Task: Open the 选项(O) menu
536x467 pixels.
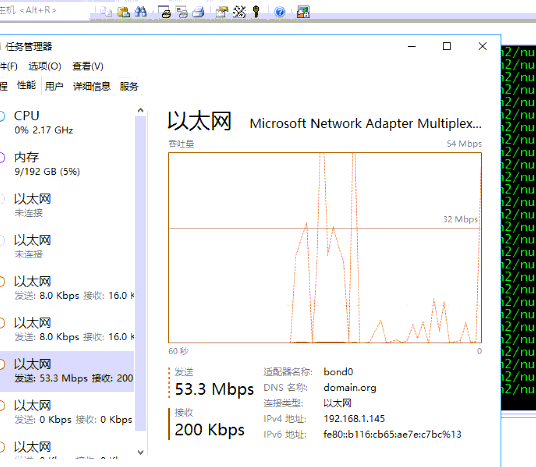Action: point(45,66)
